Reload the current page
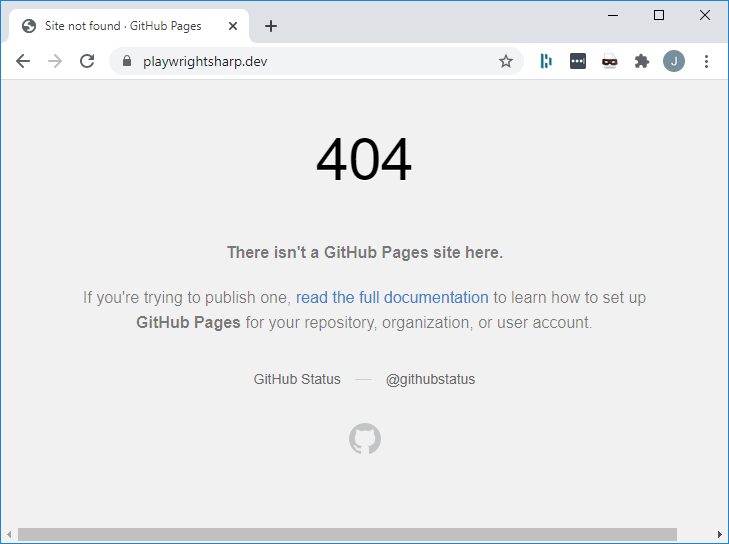Viewport: 729px width, 544px height. [x=87, y=61]
